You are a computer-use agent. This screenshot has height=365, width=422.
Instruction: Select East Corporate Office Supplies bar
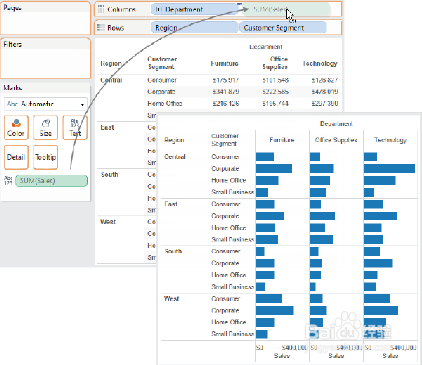pos(322,216)
